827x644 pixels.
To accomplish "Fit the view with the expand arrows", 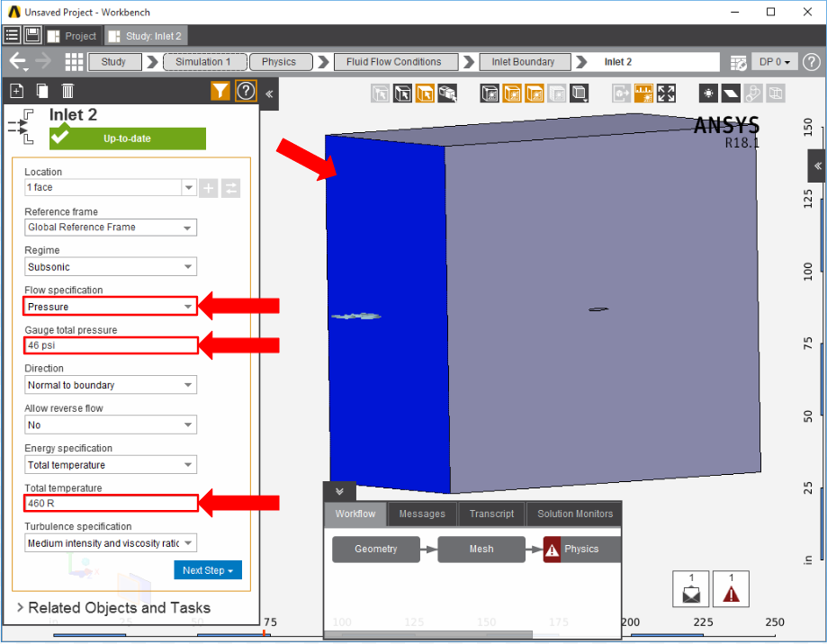I will pos(666,94).
